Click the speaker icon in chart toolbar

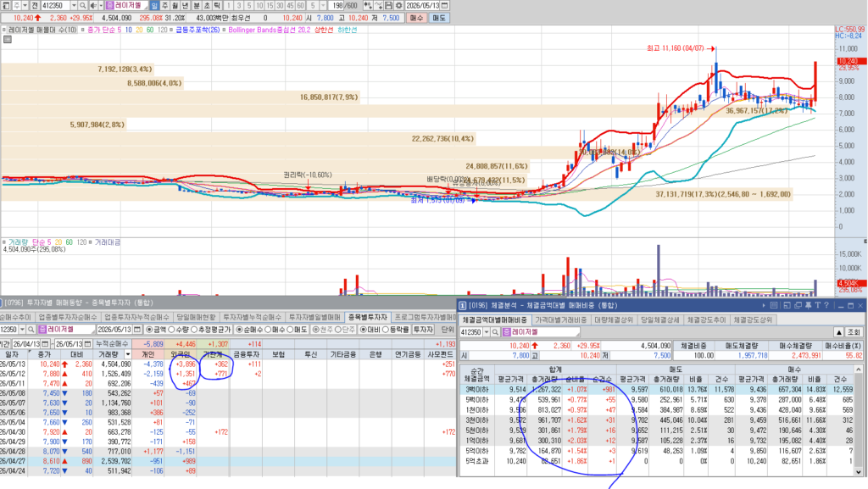click(93, 6)
